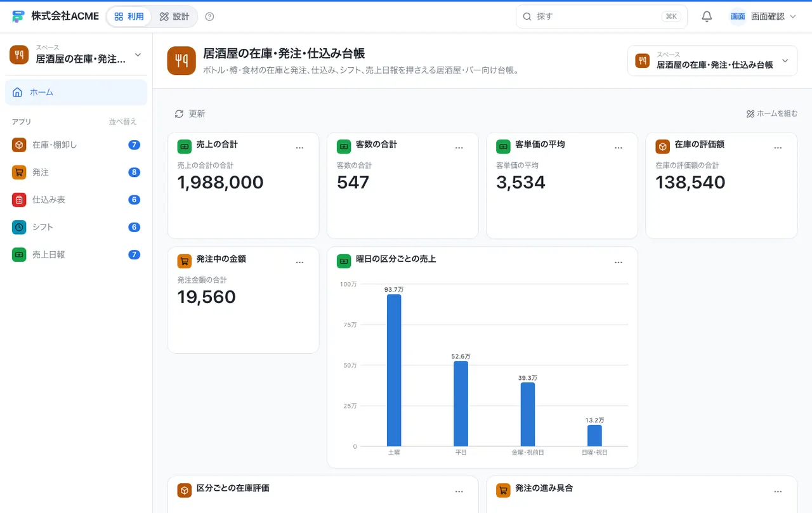Open more options on 曜日の区分ごとの売上 chart
Screen dimensions: 812x513
coord(619,263)
